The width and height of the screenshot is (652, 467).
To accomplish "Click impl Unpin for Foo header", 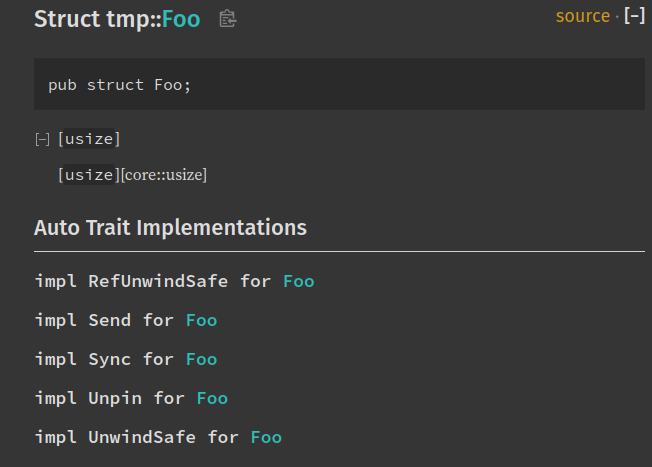I will (131, 398).
